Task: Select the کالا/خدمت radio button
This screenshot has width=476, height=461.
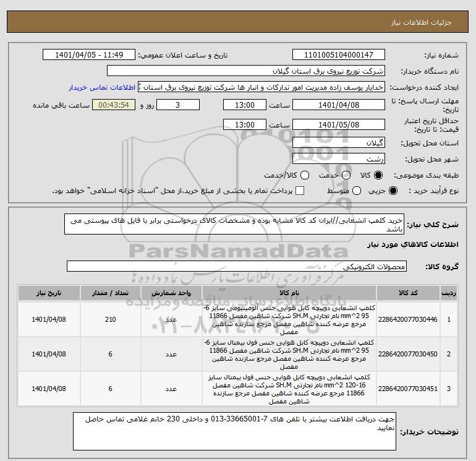Action: point(305,175)
